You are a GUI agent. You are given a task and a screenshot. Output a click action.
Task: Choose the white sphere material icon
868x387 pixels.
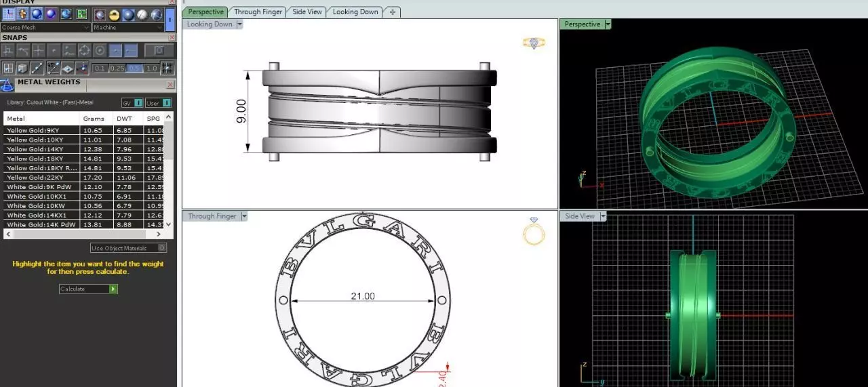142,15
